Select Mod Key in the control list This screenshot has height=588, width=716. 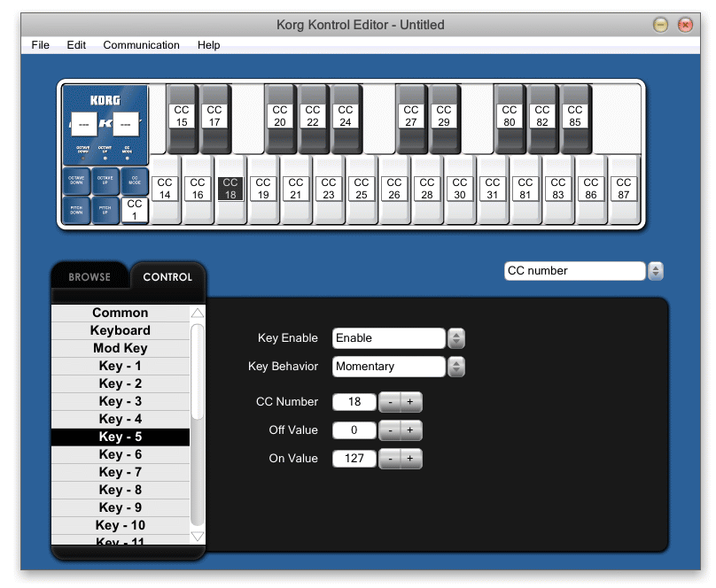[121, 349]
